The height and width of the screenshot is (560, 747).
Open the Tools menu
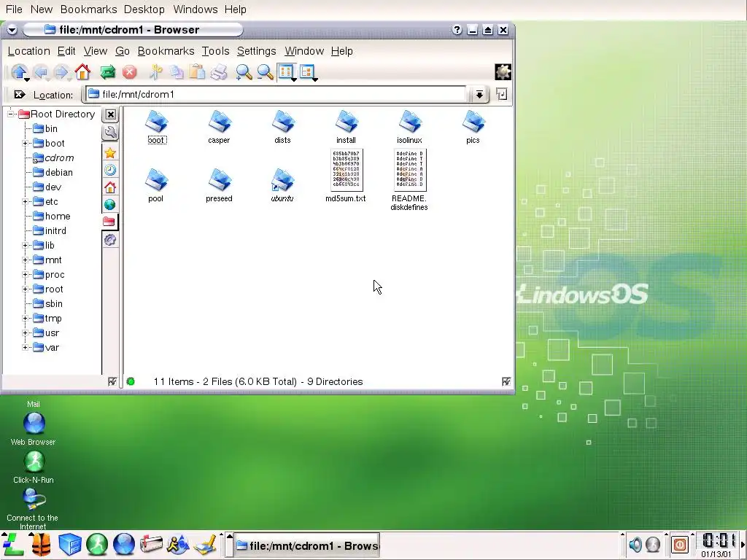click(215, 51)
